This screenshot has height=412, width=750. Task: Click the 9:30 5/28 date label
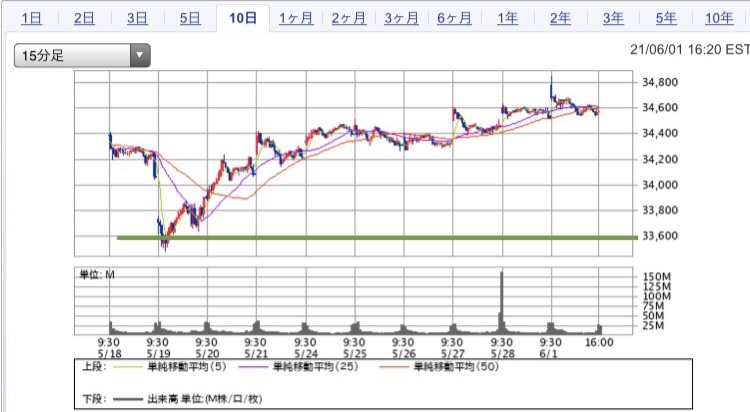click(x=502, y=348)
